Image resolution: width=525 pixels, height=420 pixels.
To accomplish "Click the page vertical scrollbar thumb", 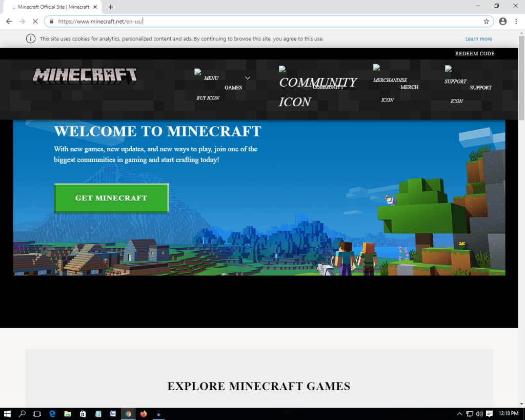I will coord(521,78).
